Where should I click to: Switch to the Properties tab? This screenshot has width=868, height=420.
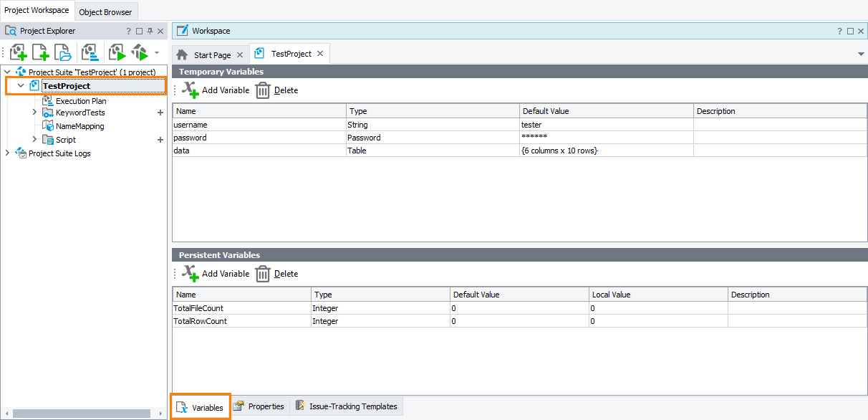click(x=259, y=406)
